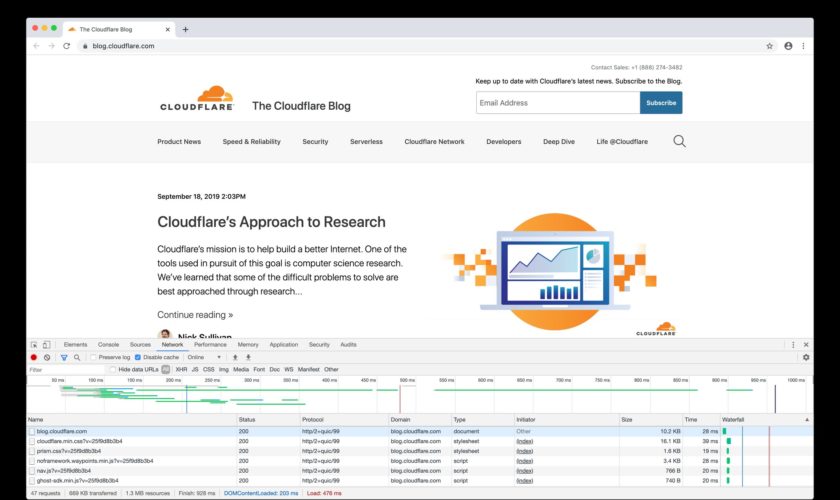Open network search with magnifier icon

click(77, 357)
